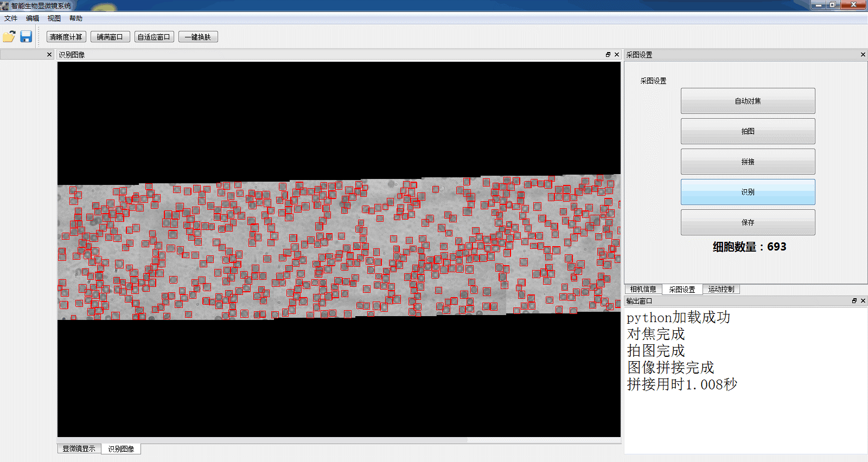Open the 视图 menu

click(54, 18)
